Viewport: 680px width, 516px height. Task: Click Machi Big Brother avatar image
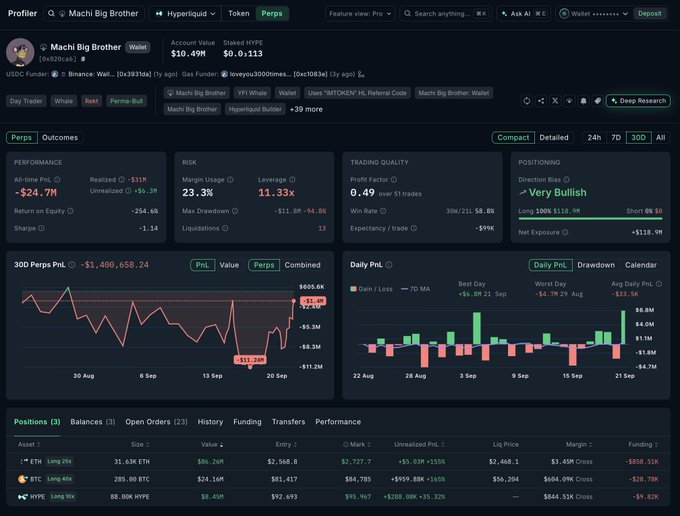[20, 52]
